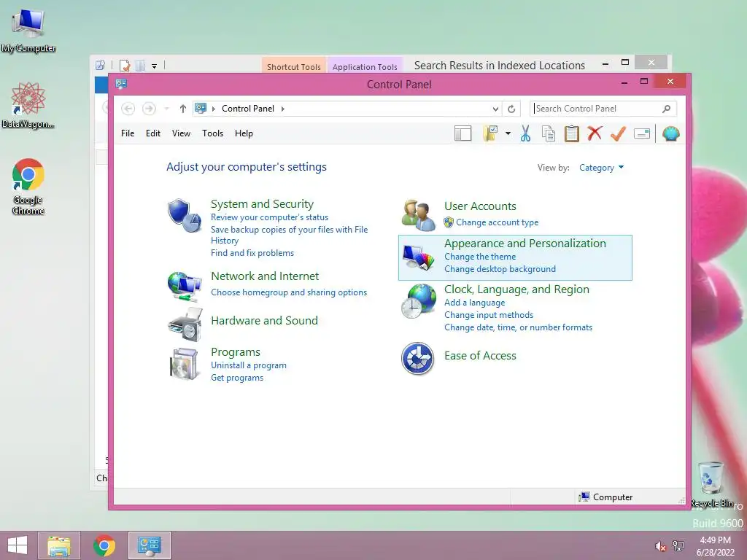The image size is (747, 560).
Task: Click the Cut scissors toolbar icon
Action: coord(525,134)
